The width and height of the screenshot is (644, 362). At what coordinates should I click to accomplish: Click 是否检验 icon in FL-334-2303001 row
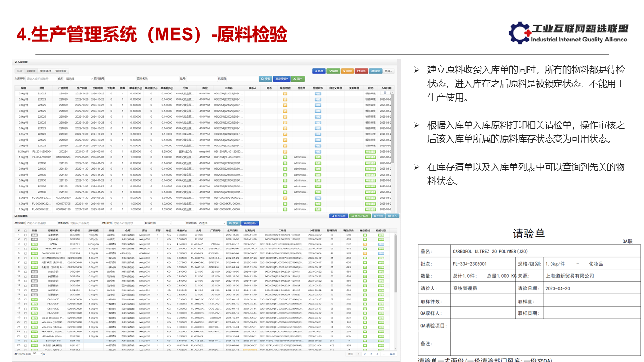click(x=285, y=157)
